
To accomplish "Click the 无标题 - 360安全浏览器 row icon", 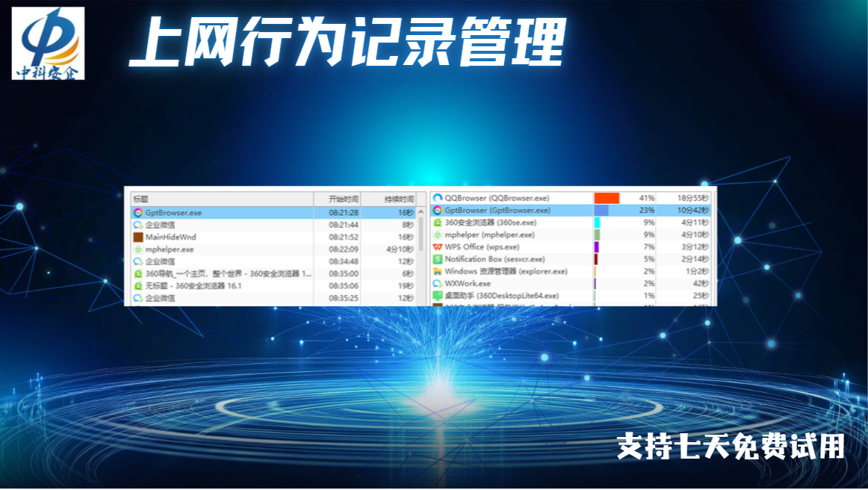I will (x=138, y=285).
